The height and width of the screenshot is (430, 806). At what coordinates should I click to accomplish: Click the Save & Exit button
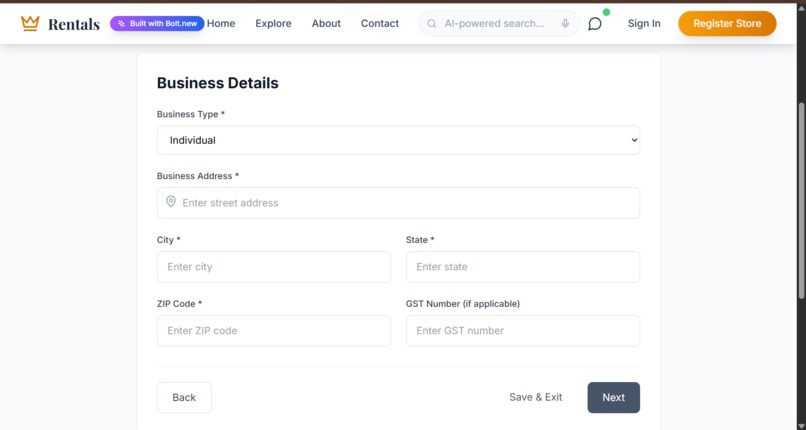536,397
